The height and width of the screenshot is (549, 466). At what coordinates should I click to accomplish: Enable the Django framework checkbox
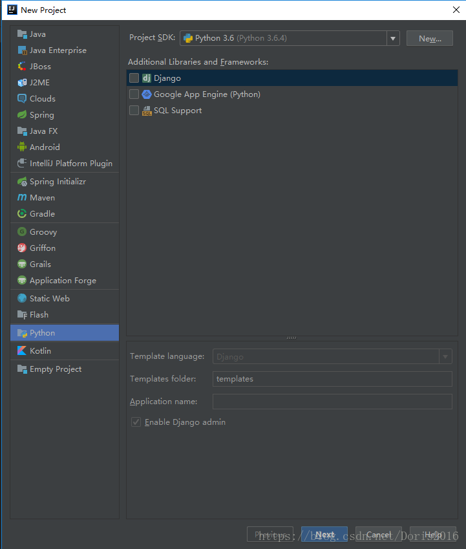[x=134, y=78]
